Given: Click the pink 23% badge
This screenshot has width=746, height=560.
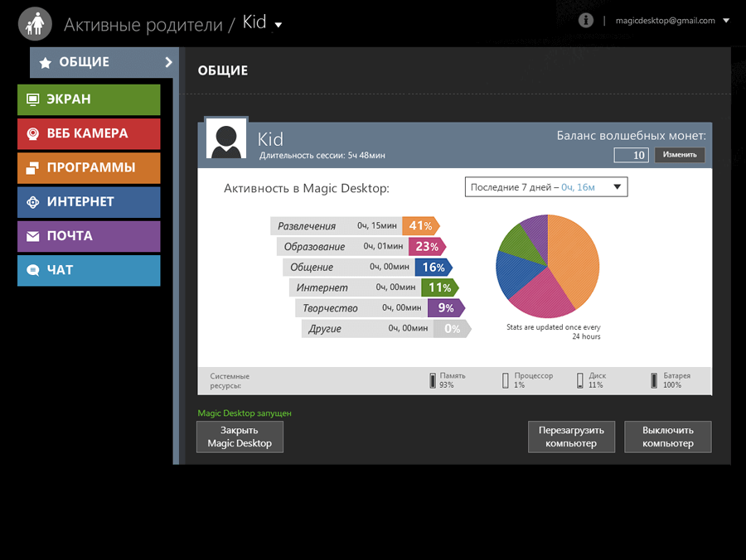Looking at the screenshot, I should tap(427, 246).
